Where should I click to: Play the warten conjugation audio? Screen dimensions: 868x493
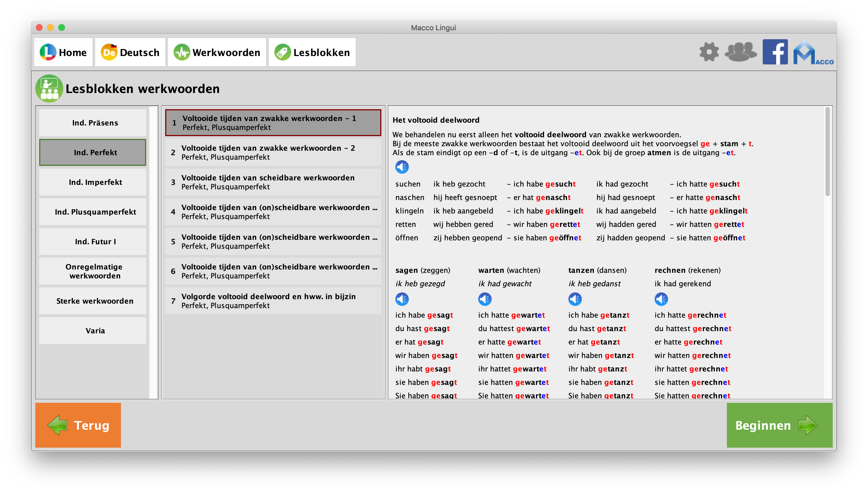coord(485,299)
